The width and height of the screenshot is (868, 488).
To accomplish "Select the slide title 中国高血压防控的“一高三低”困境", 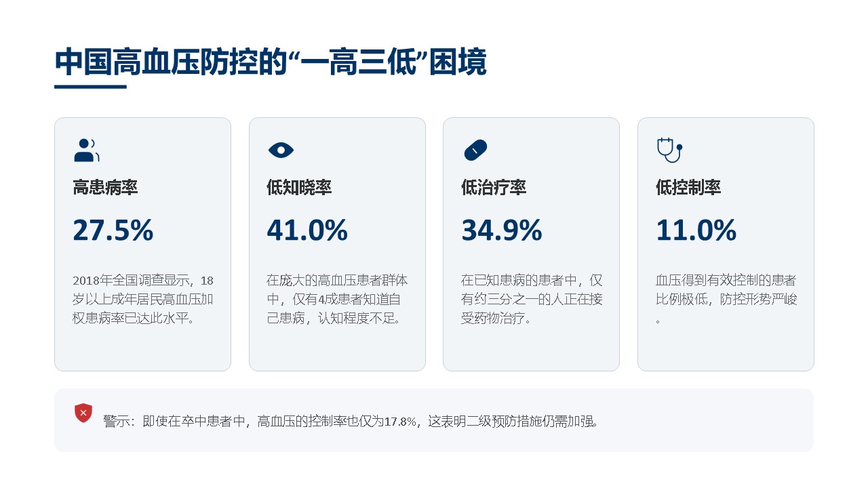I will click(x=271, y=63).
